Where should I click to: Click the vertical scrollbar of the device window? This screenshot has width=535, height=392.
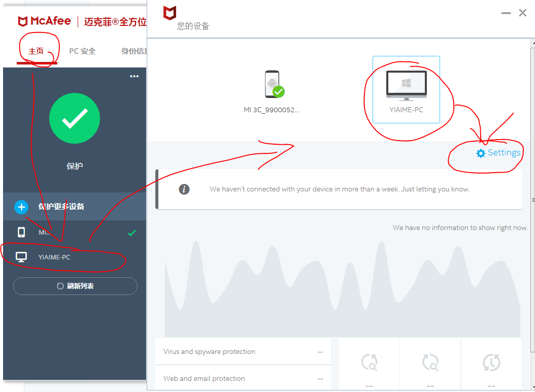pyautogui.click(x=532, y=200)
